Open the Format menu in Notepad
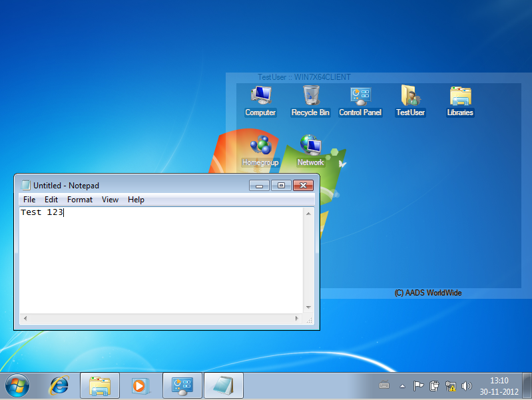Viewport: 532px width, 400px height. tap(80, 200)
